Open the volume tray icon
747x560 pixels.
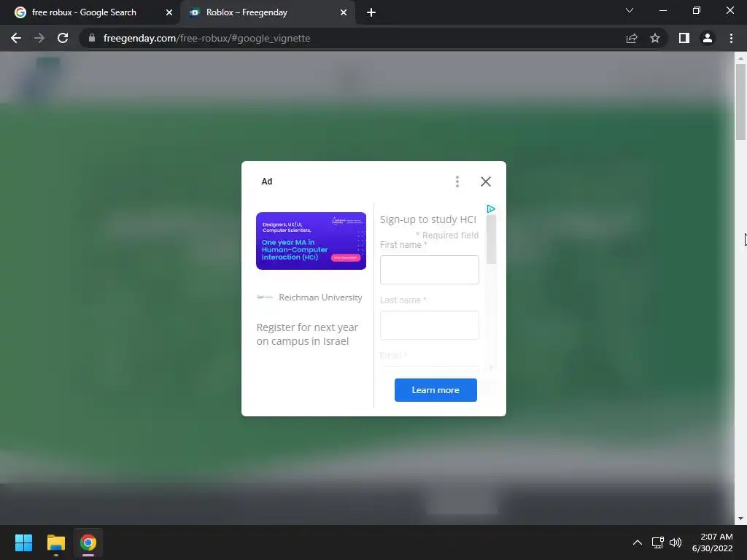676,542
